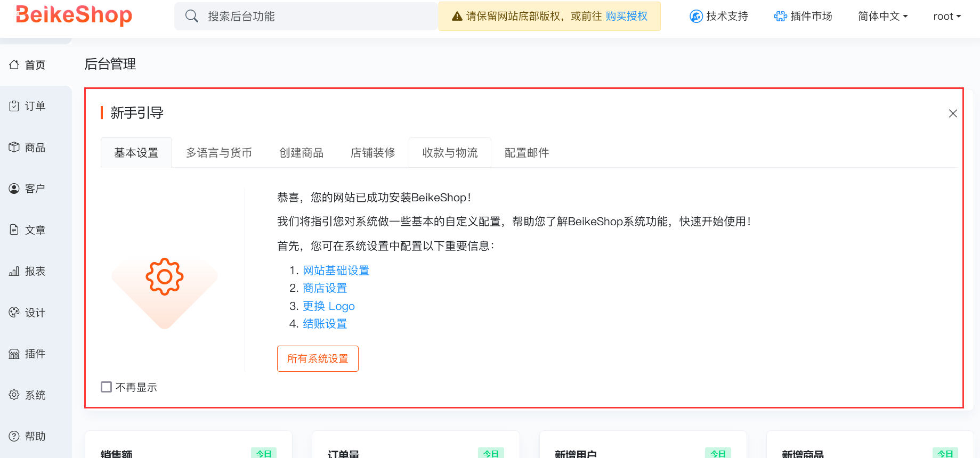Click the 报表 bar chart icon
980x458 pixels.
[14, 271]
